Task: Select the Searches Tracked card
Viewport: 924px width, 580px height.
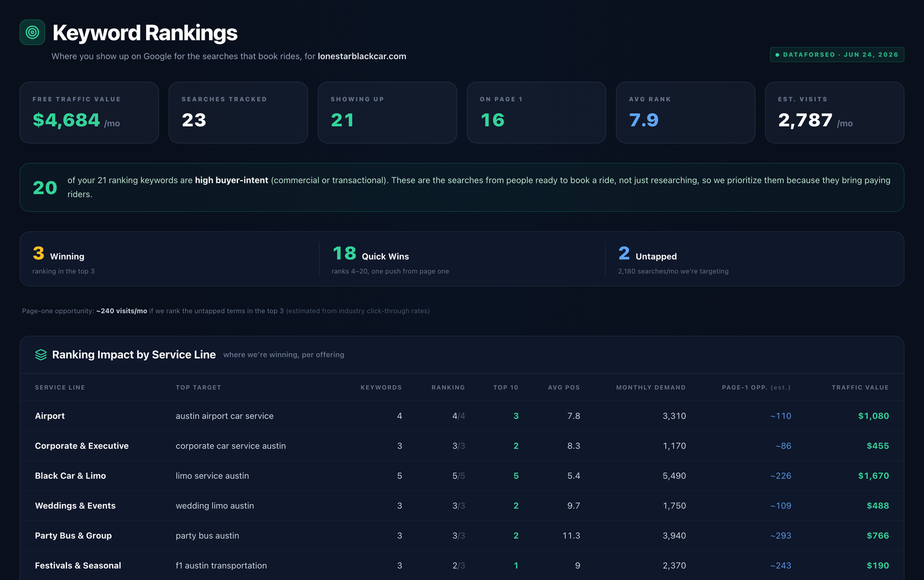Action: click(238, 113)
